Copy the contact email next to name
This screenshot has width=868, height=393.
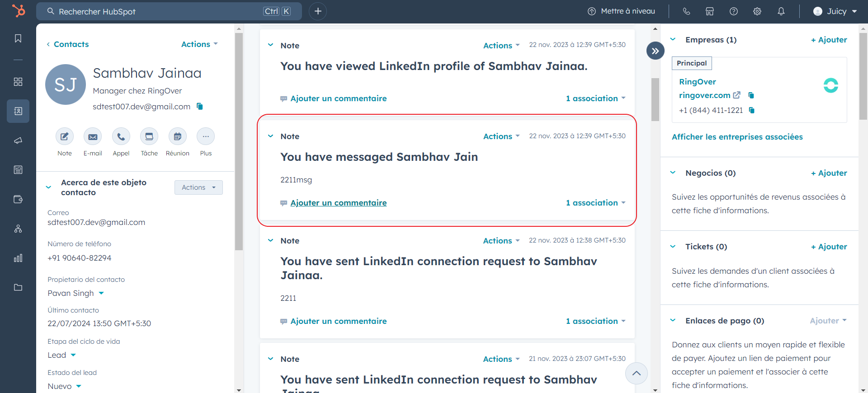(x=200, y=107)
